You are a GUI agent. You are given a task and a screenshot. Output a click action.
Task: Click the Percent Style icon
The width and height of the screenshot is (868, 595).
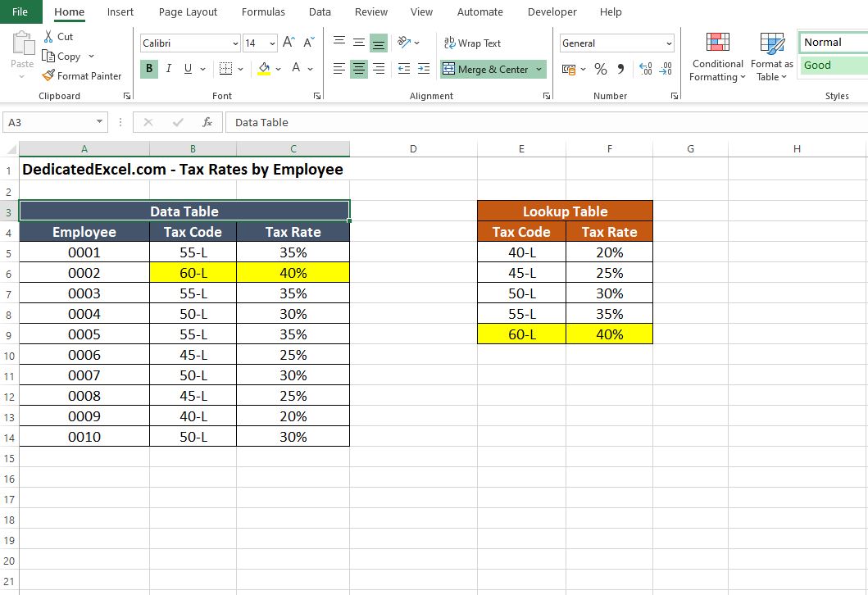point(601,70)
